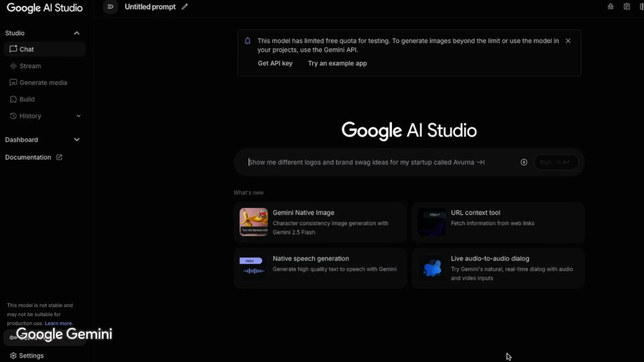Enable temporary chat with the incognito icon

coord(610,6)
